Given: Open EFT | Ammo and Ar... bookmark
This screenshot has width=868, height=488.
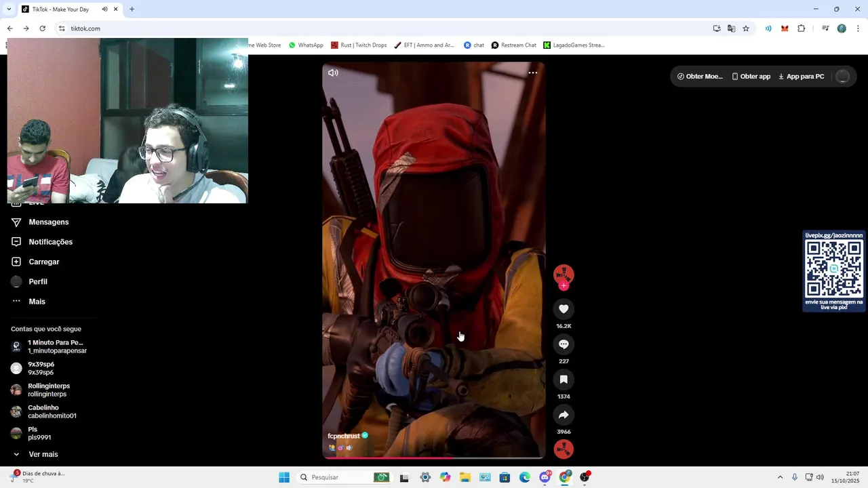Looking at the screenshot, I should (424, 45).
